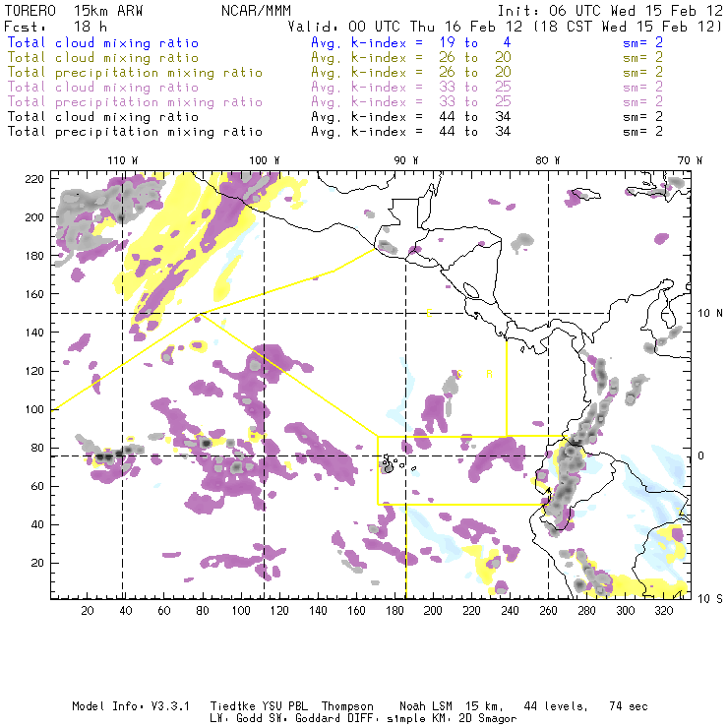Click the black "Total cloud mixing ratio" legend entry
Viewport: 728px width, 728px height.
[103, 116]
